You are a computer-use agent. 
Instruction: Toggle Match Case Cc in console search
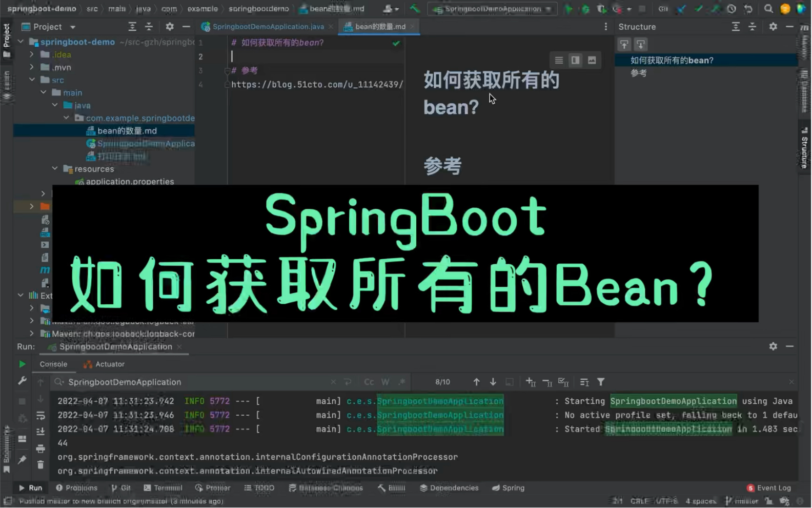tap(369, 382)
